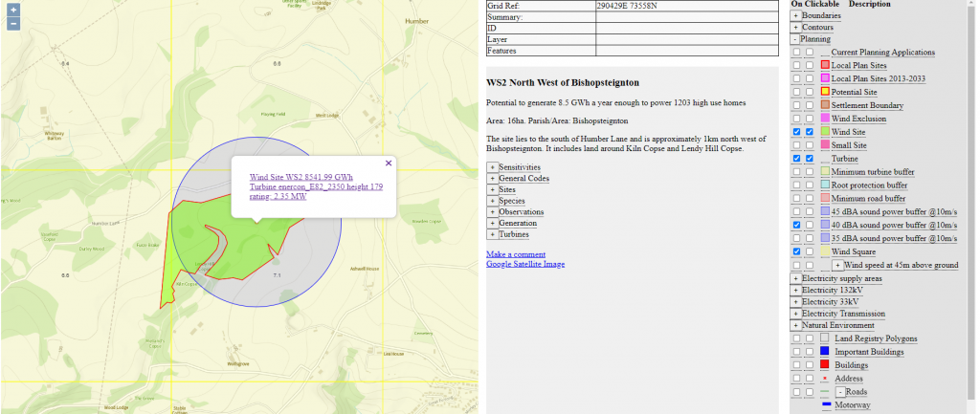Close the wind site map popup
This screenshot has width=980, height=414.
tap(389, 163)
